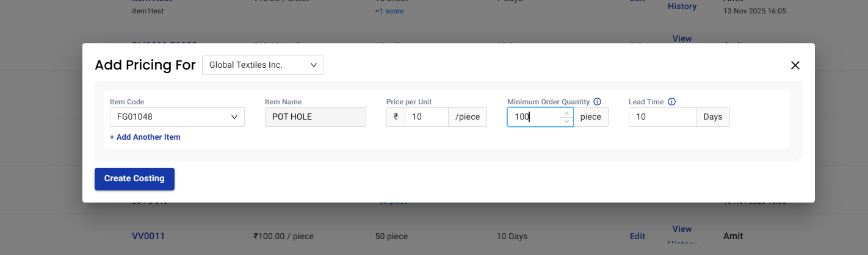This screenshot has height=255, width=868.
Task: Click the Minimum Order Quantity info icon
Action: tap(598, 102)
